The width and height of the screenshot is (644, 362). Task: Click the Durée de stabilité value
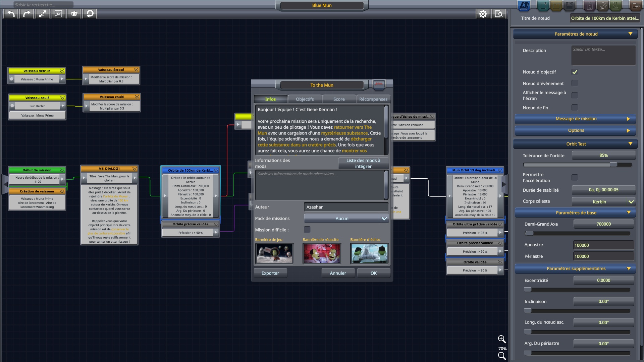tap(603, 190)
